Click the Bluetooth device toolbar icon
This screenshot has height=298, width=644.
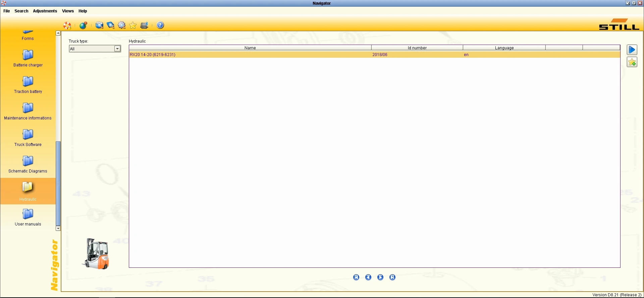point(144,25)
